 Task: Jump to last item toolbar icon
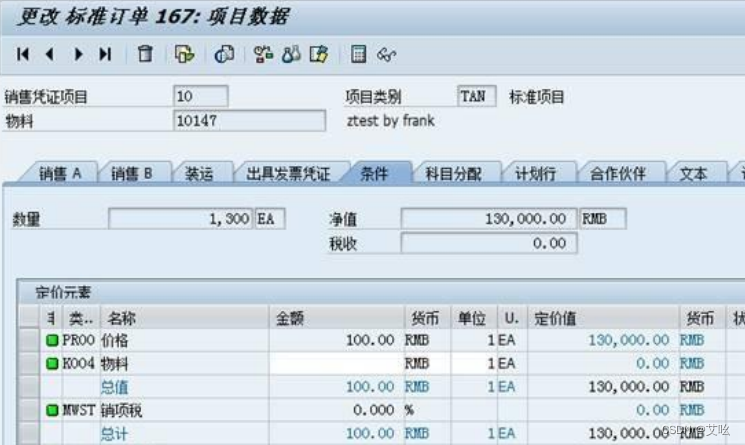tap(105, 55)
